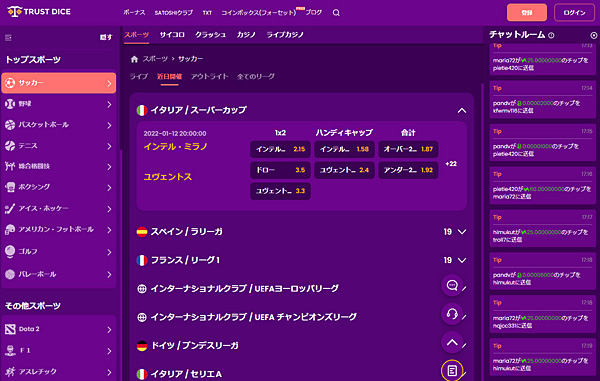Select the ライブ sub-tab

(x=139, y=77)
